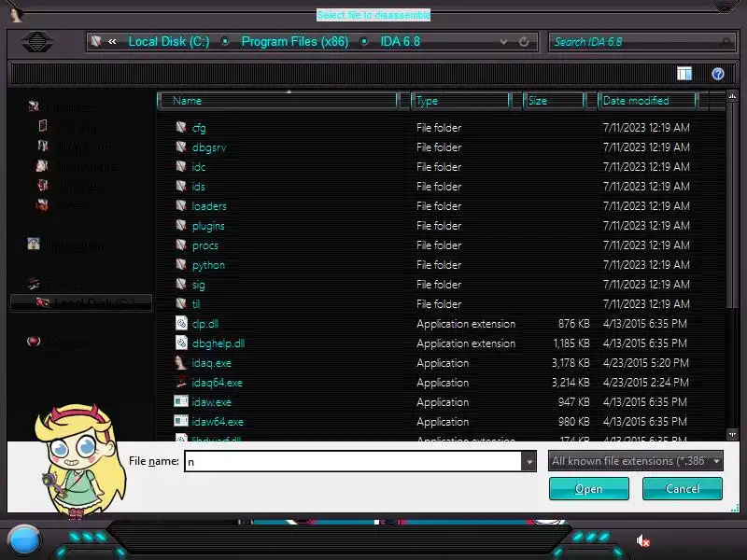The image size is (747, 560).
Task: Click the Favorites star icon in sidebar
Action: (34, 106)
